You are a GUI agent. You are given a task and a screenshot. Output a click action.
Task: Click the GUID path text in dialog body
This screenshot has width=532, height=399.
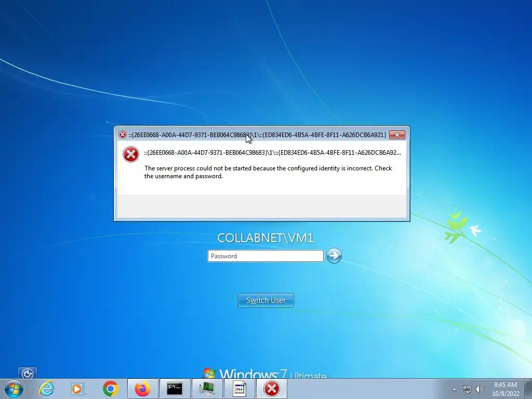click(272, 153)
